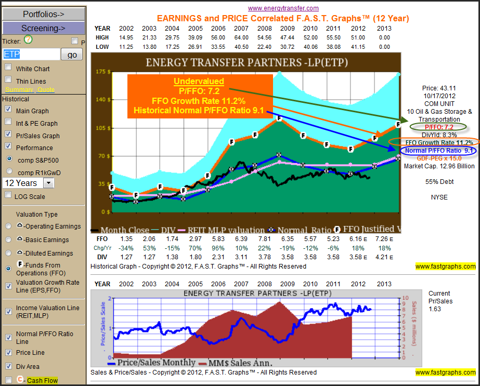Enable the LOG Scale checkbox
Screen dimensions: 480x386
click(x=8, y=195)
